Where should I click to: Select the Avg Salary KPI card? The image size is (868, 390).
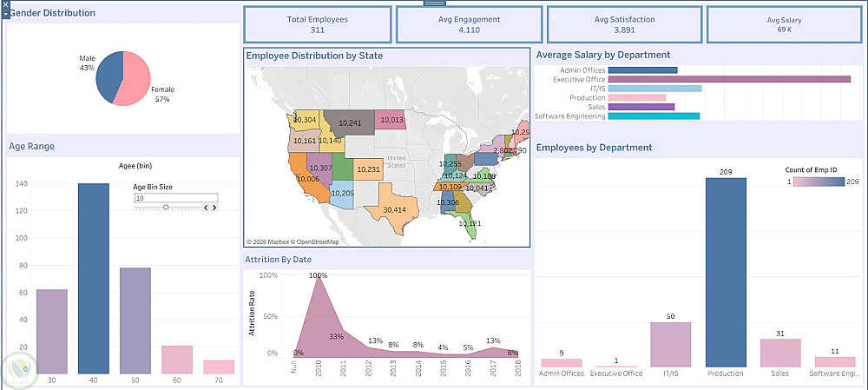pos(784,24)
